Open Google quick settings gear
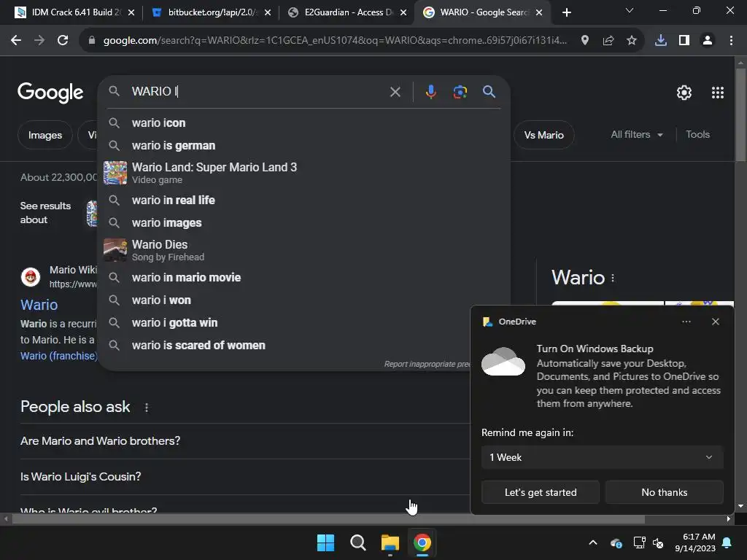The width and height of the screenshot is (747, 560). pyautogui.click(x=684, y=93)
